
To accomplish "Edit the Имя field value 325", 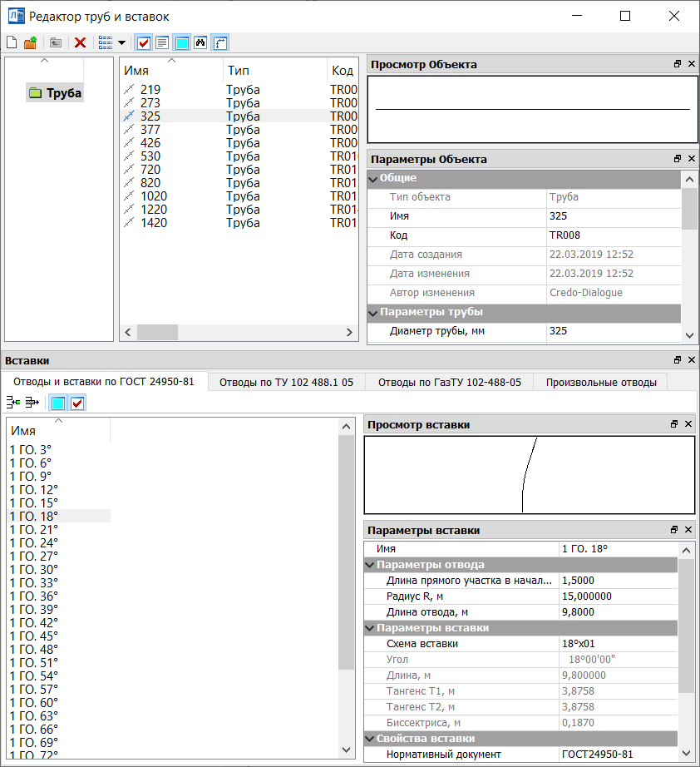I will tap(614, 216).
